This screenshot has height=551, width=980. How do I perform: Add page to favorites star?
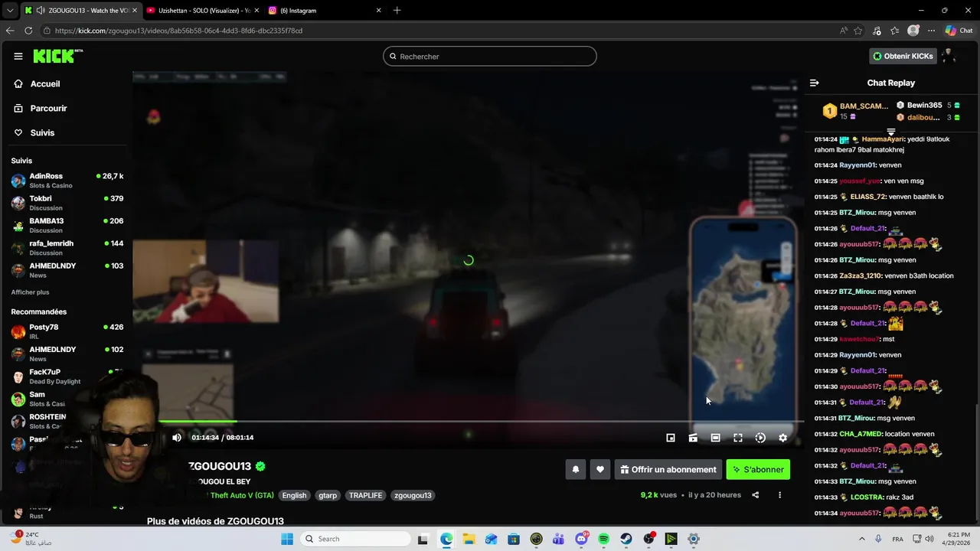point(858,31)
